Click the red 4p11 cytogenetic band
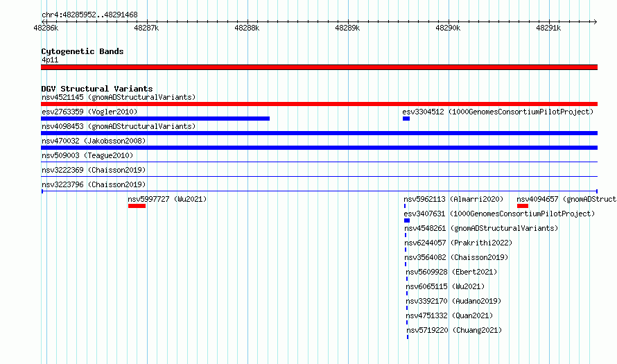This screenshot has width=617, height=364. point(319,67)
